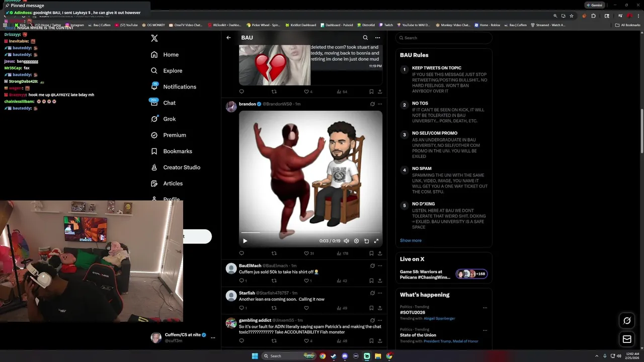644x362 pixels.
Task: Open Bookmarks in the sidebar
Action: pyautogui.click(x=171, y=151)
